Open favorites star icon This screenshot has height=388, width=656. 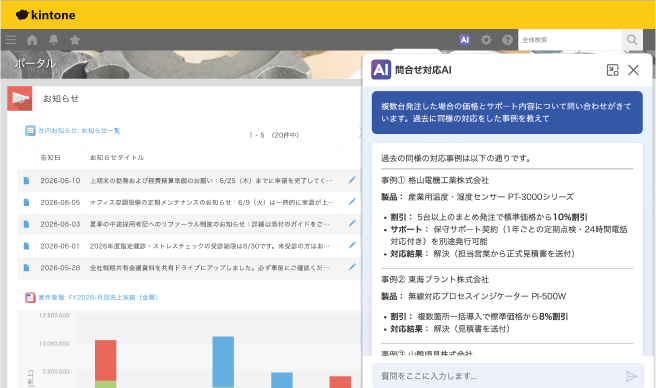pyautogui.click(x=75, y=40)
